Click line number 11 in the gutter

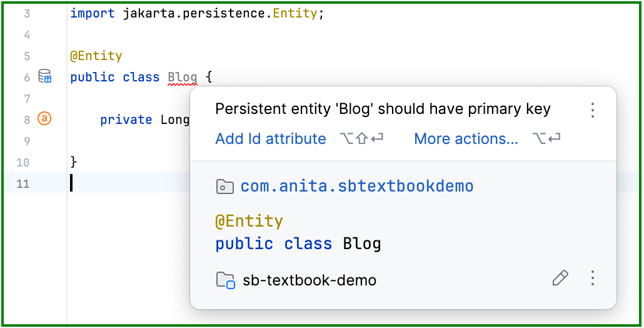(23, 183)
